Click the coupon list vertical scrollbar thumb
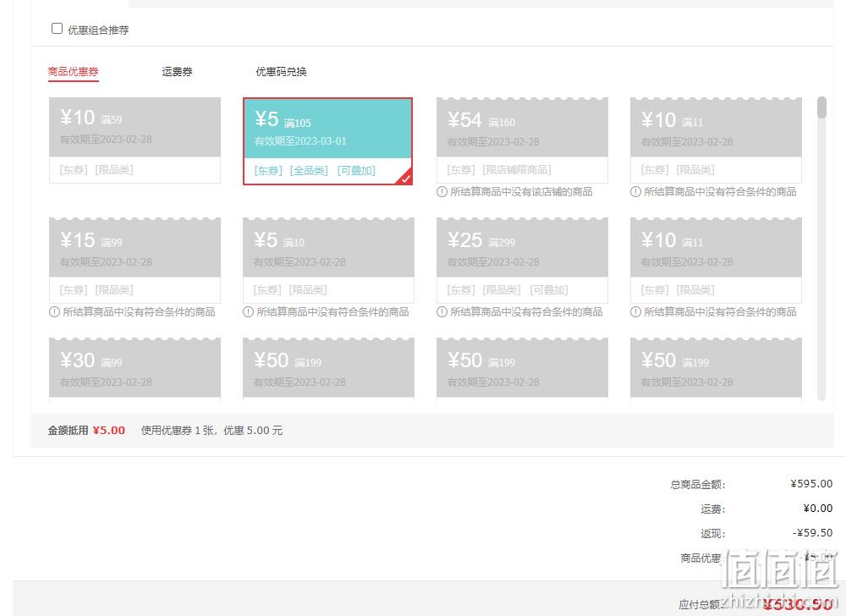Image resolution: width=846 pixels, height=616 pixels. point(821,107)
